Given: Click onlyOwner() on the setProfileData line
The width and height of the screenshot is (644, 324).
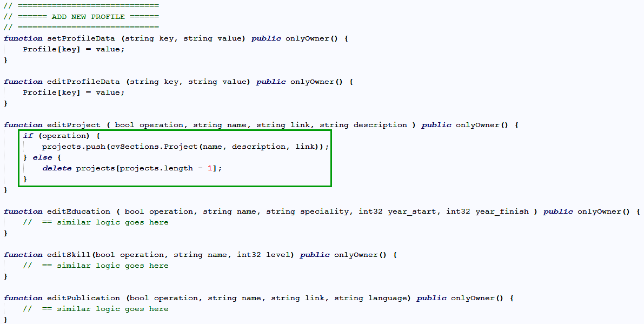Looking at the screenshot, I should point(311,38).
